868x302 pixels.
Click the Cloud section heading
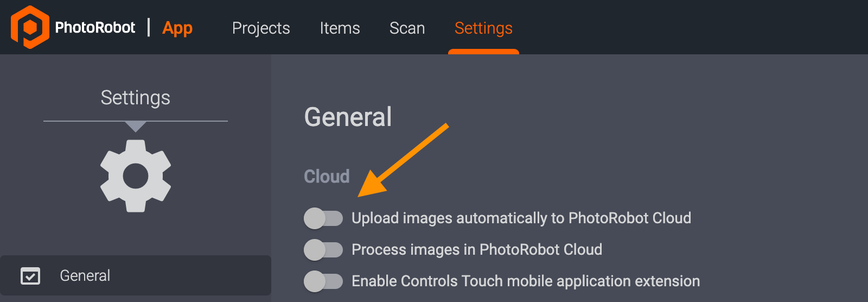click(327, 177)
